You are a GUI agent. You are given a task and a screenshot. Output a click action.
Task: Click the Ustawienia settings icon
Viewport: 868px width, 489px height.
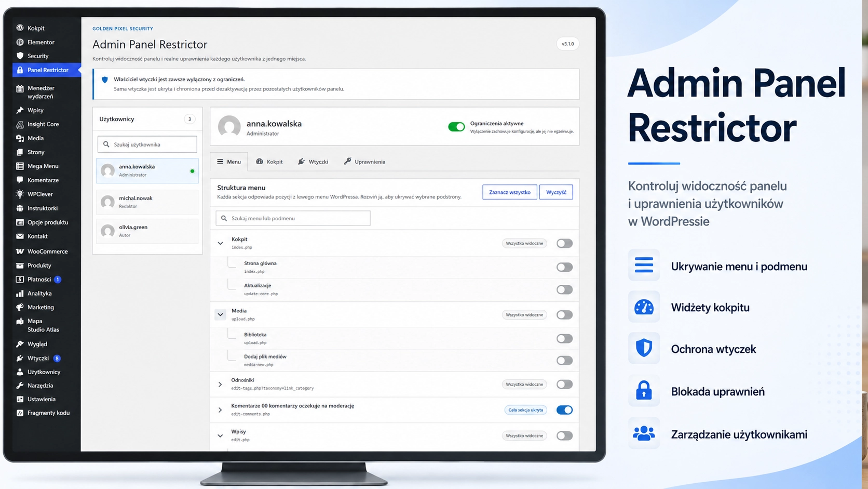20,399
